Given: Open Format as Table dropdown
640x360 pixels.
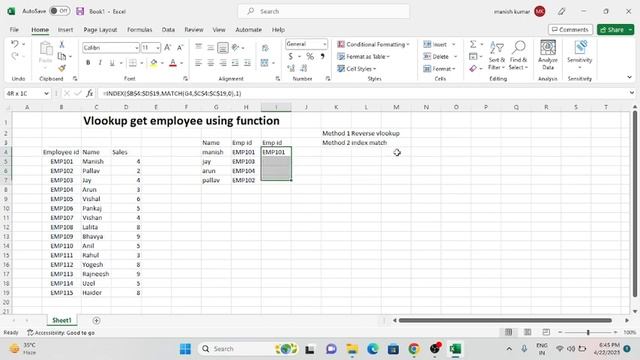Looking at the screenshot, I should tap(363, 56).
